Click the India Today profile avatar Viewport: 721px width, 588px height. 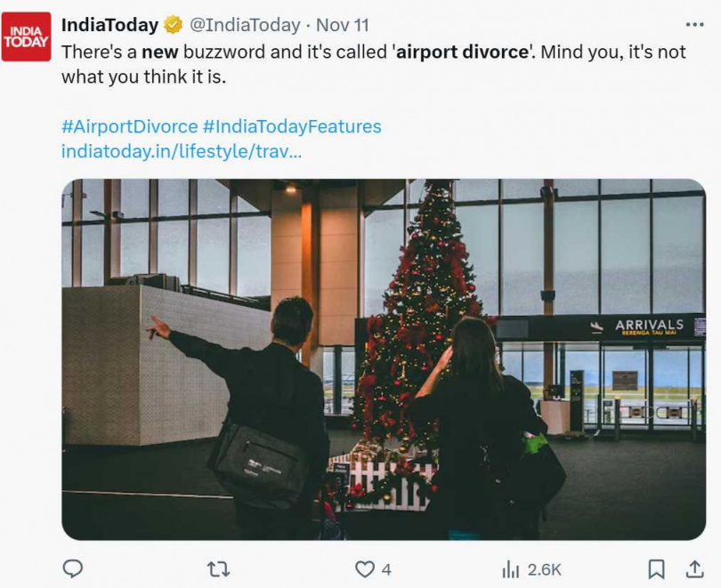coord(26,36)
